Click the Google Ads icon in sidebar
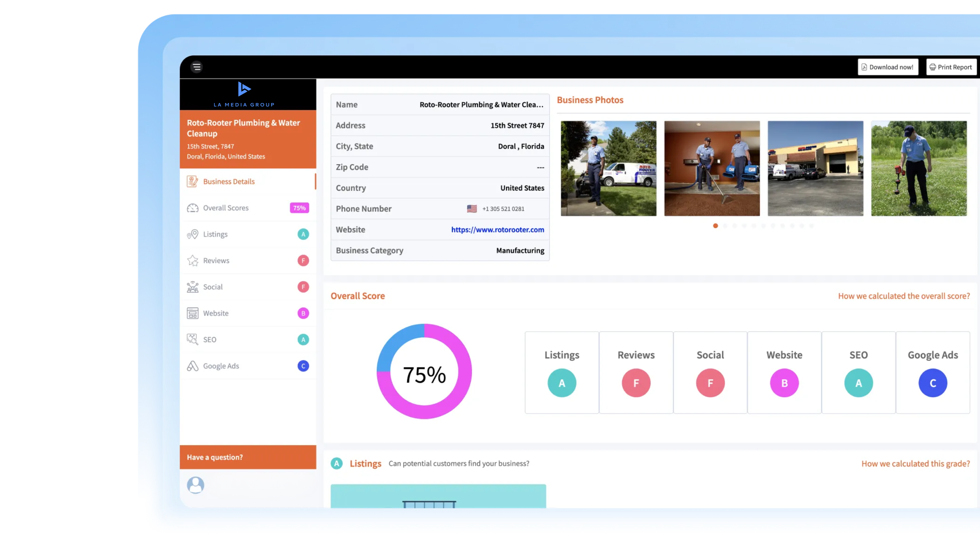This screenshot has width=980, height=551. point(192,366)
